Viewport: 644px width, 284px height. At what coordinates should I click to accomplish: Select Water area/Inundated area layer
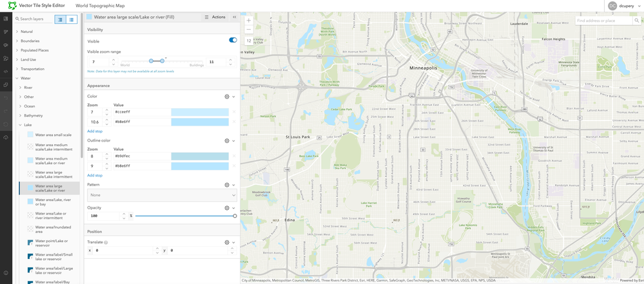tap(49, 229)
